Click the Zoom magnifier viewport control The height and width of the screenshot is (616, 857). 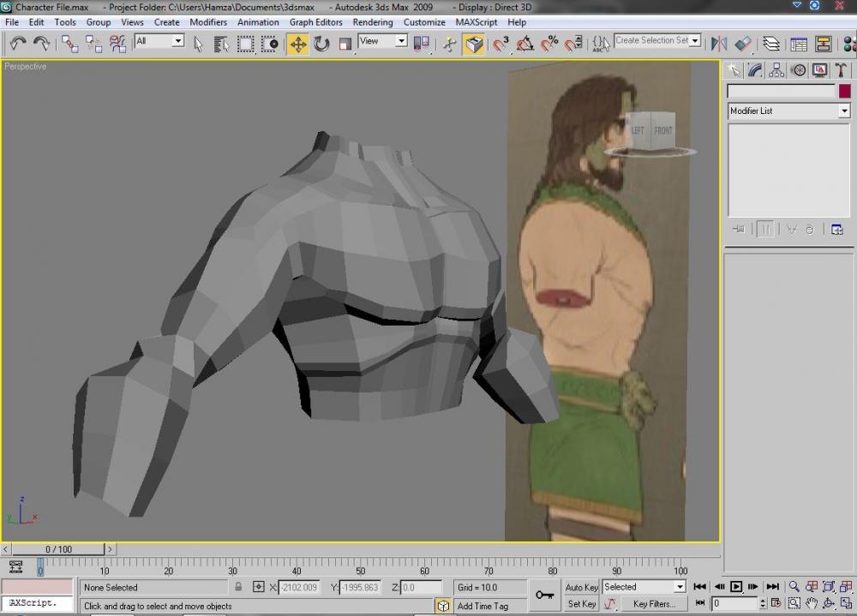coord(794,587)
